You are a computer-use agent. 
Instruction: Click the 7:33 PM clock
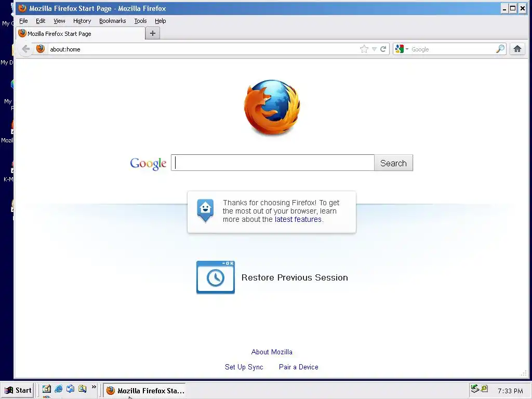[x=510, y=391]
